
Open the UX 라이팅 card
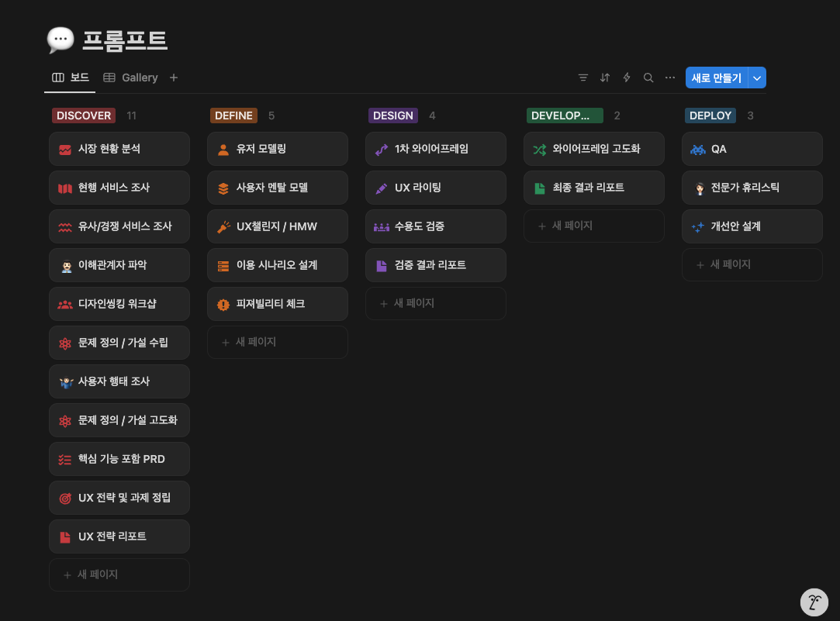click(x=435, y=187)
